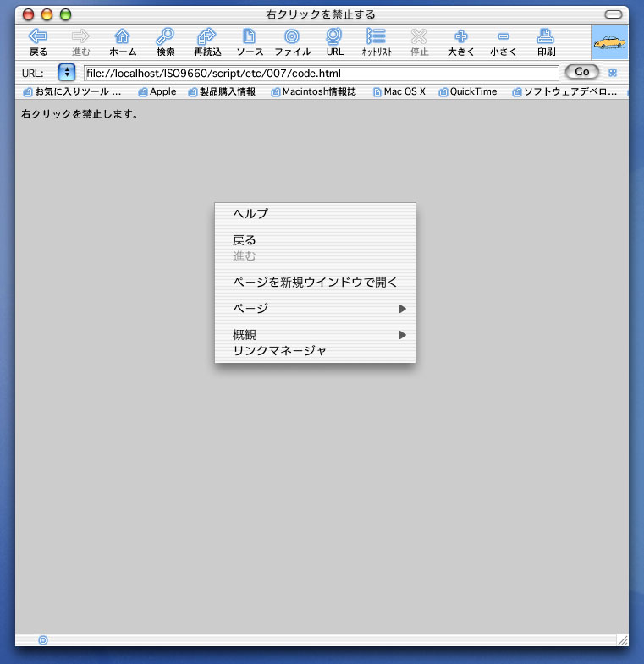Select 進む in context menu
Image resolution: width=644 pixels, height=664 pixels.
pos(315,256)
